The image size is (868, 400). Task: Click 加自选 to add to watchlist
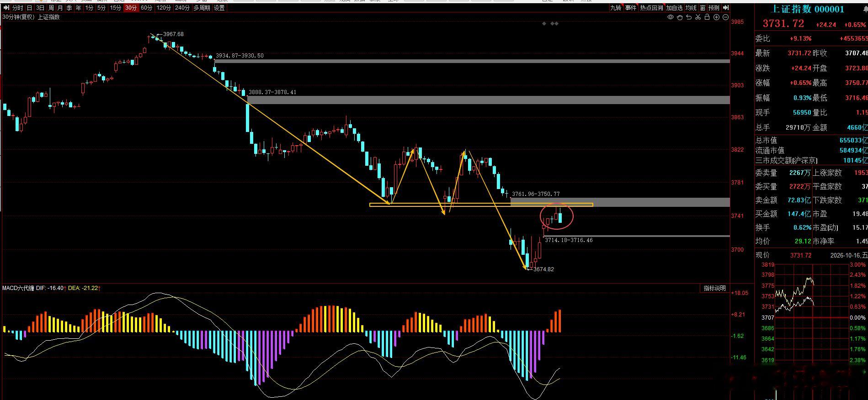click(x=674, y=8)
